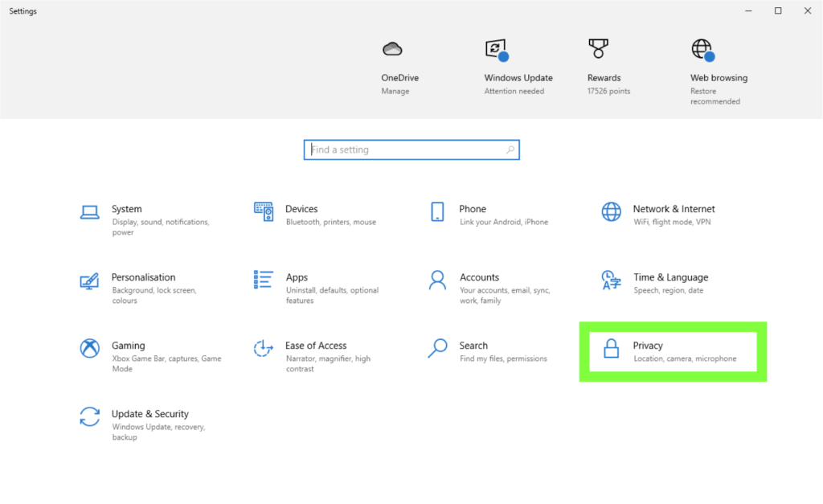Viewport: 823px width, 504px height.
Task: Click the Devices keyboard and speaker icon
Action: pos(264,211)
